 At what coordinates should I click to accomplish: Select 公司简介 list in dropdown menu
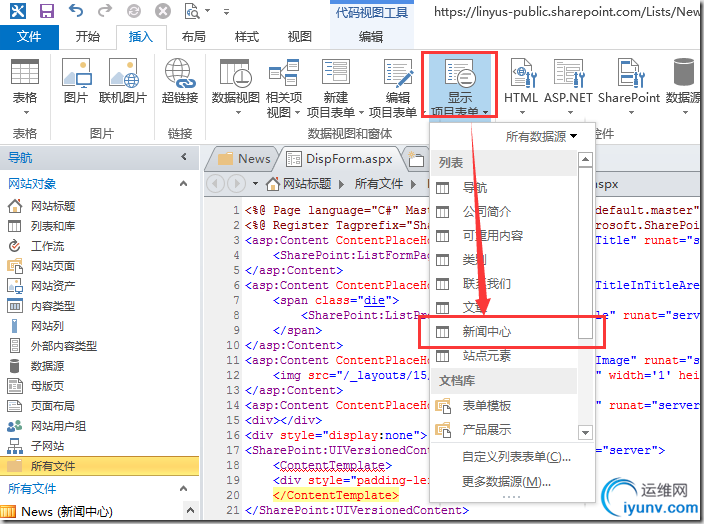coord(504,211)
